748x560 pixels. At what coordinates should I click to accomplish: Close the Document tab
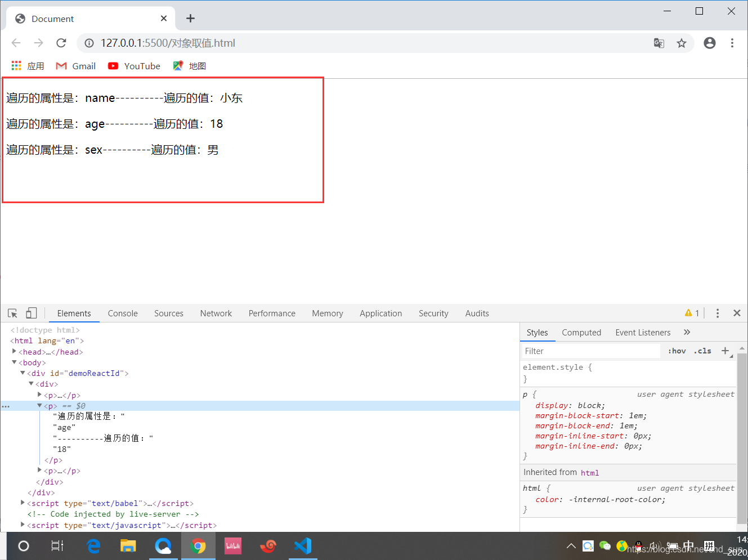point(164,19)
